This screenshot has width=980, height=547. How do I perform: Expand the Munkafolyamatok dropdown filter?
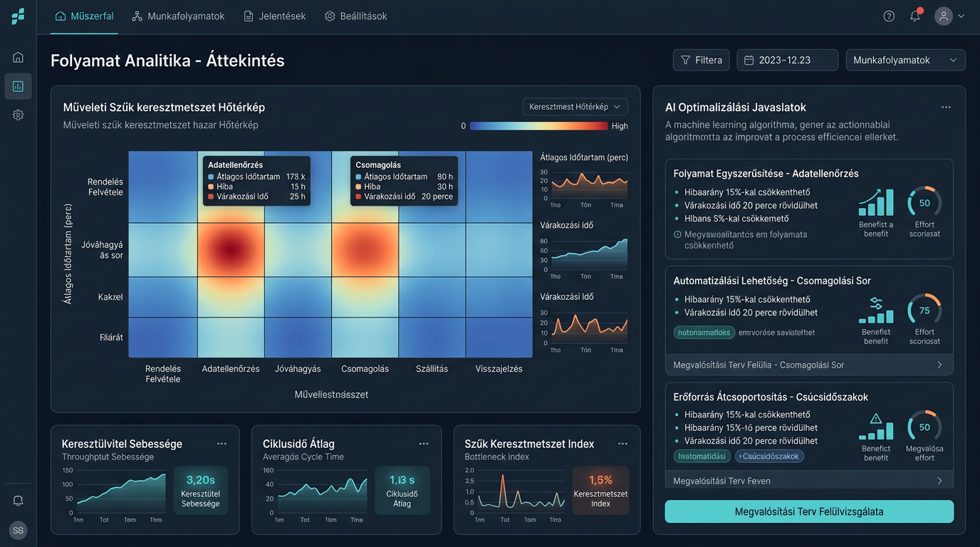coord(906,61)
